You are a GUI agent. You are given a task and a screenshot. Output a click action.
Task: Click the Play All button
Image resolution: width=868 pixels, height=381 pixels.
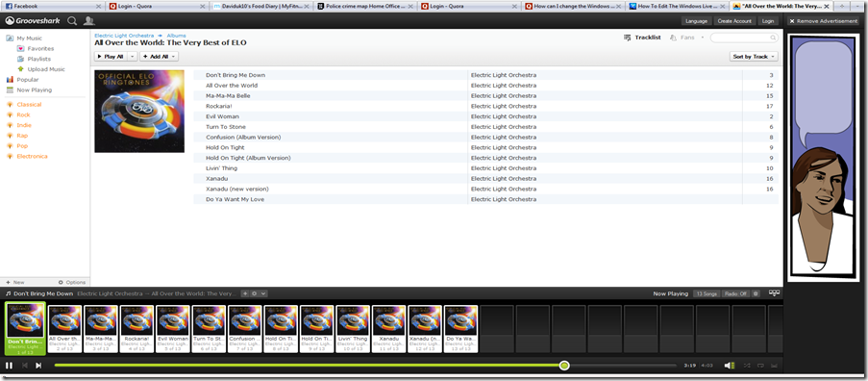(x=111, y=57)
